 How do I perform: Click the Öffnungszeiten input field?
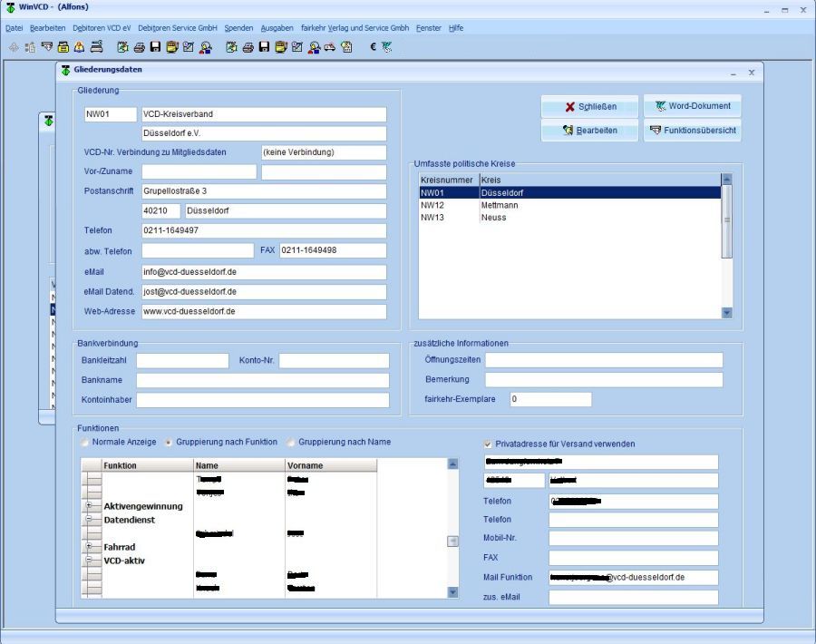[x=604, y=360]
